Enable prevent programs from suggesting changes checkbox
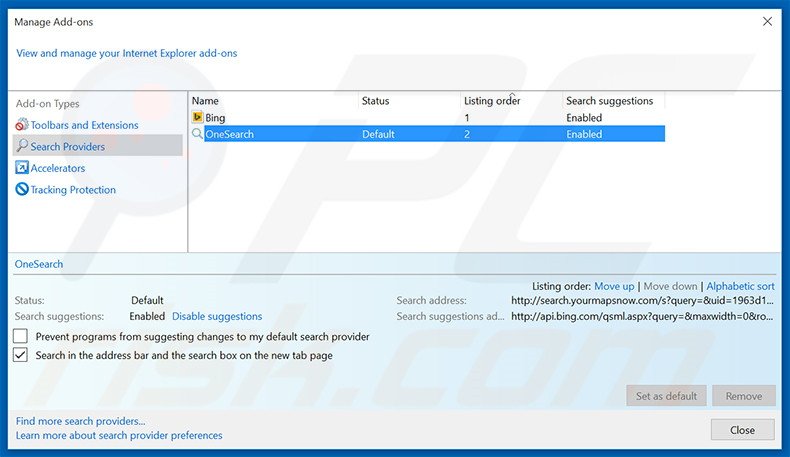 [20, 336]
